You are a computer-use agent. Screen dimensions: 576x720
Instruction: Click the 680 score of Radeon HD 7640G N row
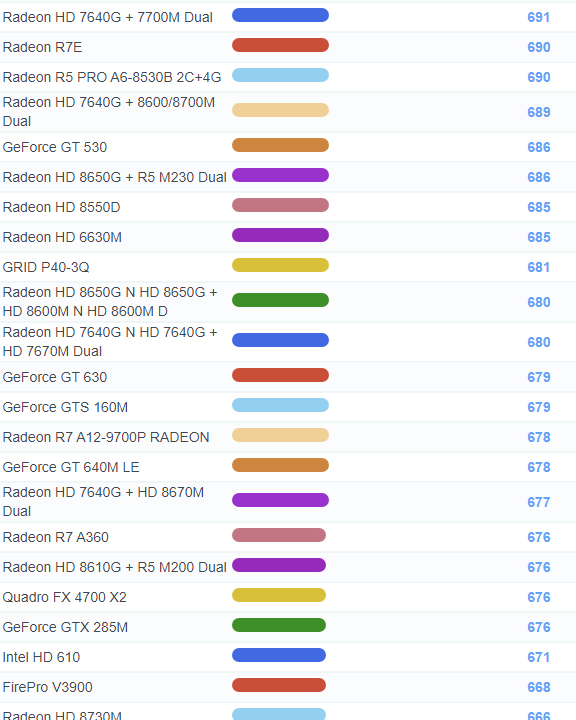click(539, 342)
